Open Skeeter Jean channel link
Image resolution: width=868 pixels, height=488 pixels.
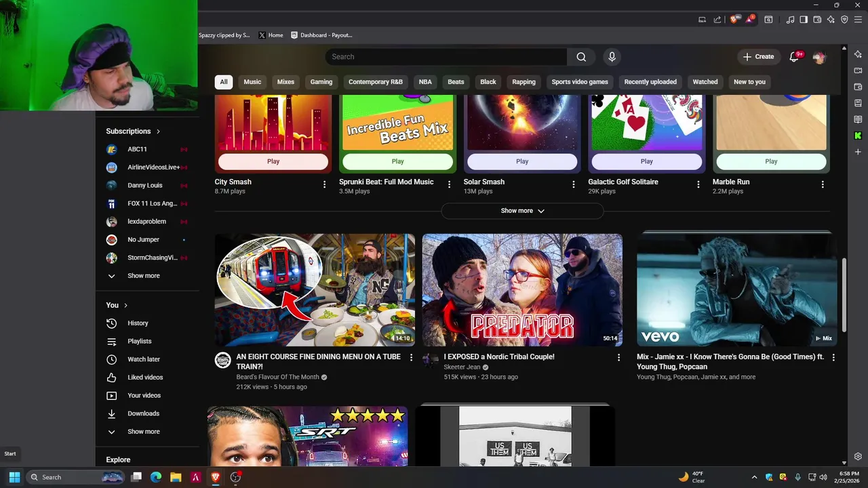tap(462, 367)
